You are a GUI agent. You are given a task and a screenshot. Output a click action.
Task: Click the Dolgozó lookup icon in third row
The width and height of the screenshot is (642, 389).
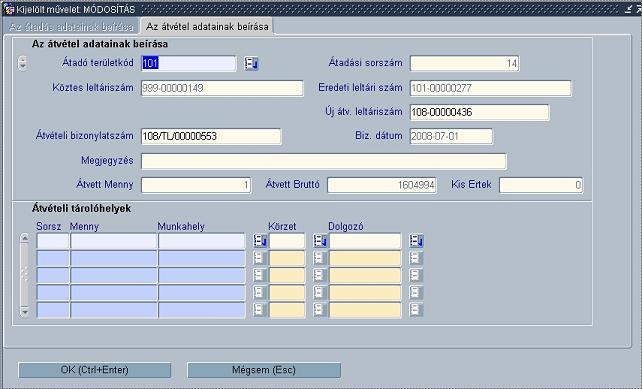(416, 275)
